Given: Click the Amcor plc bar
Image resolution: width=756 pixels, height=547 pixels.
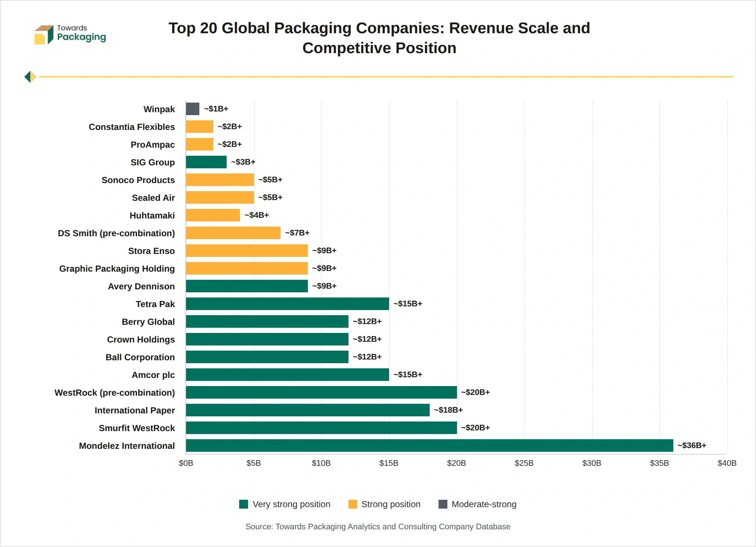Looking at the screenshot, I should (288, 375).
